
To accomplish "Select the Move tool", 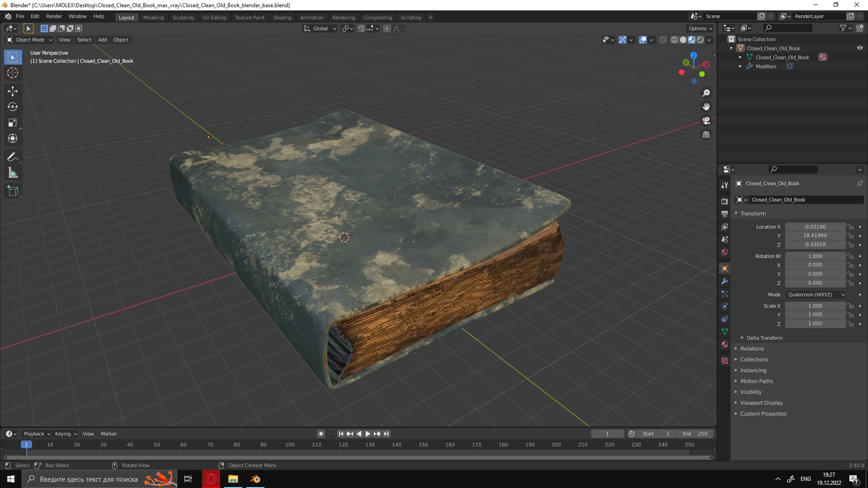I will (13, 91).
